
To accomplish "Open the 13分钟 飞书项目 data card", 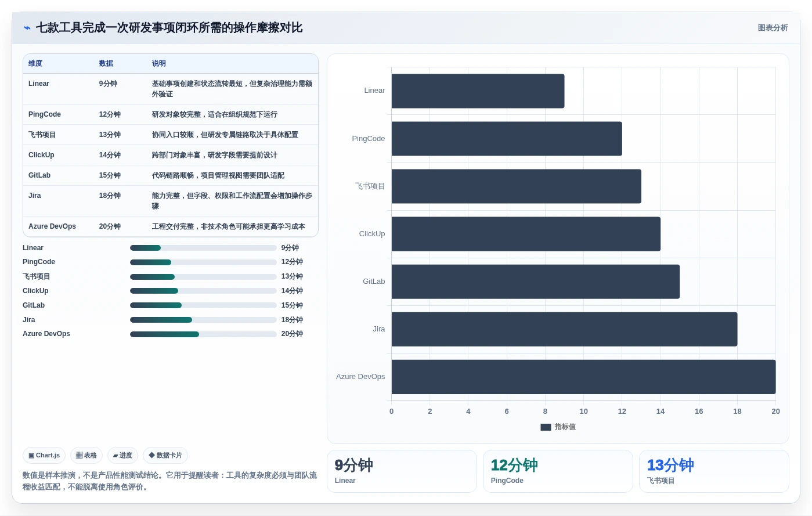I will click(714, 471).
